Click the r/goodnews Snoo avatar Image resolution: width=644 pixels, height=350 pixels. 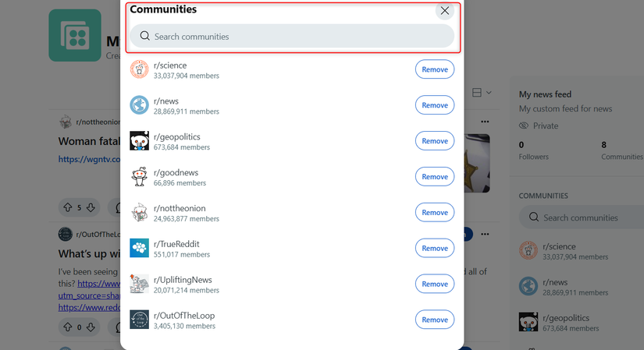(x=139, y=177)
